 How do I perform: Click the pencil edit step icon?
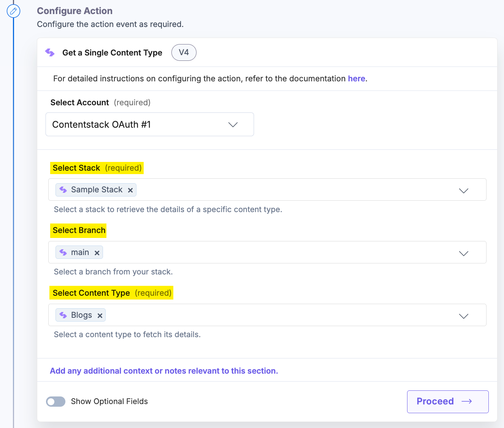[14, 11]
